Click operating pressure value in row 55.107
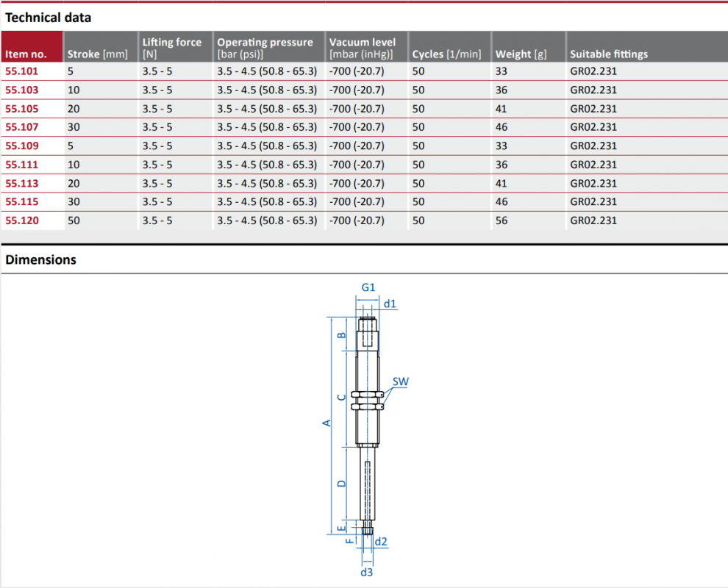 (x=267, y=127)
